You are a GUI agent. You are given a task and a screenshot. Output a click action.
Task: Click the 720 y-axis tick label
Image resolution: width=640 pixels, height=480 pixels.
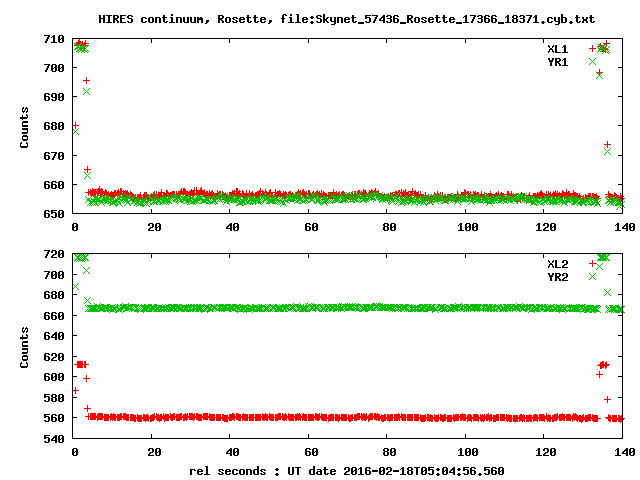[54, 254]
